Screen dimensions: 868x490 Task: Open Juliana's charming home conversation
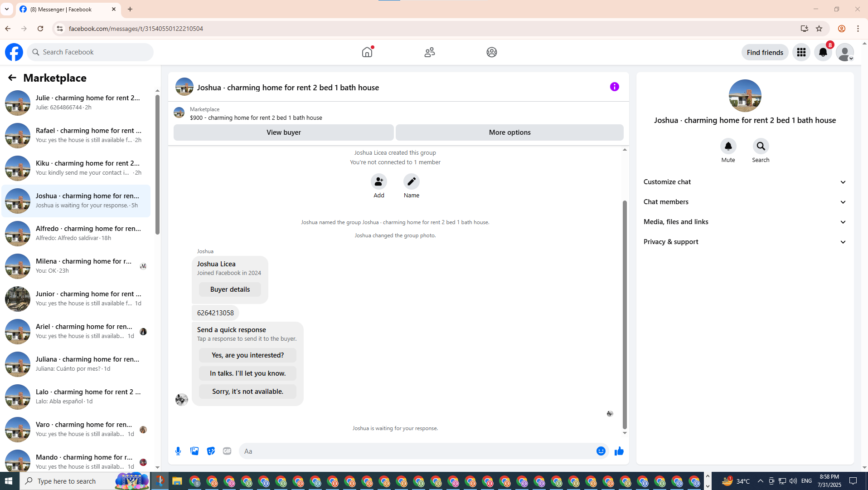(76, 364)
